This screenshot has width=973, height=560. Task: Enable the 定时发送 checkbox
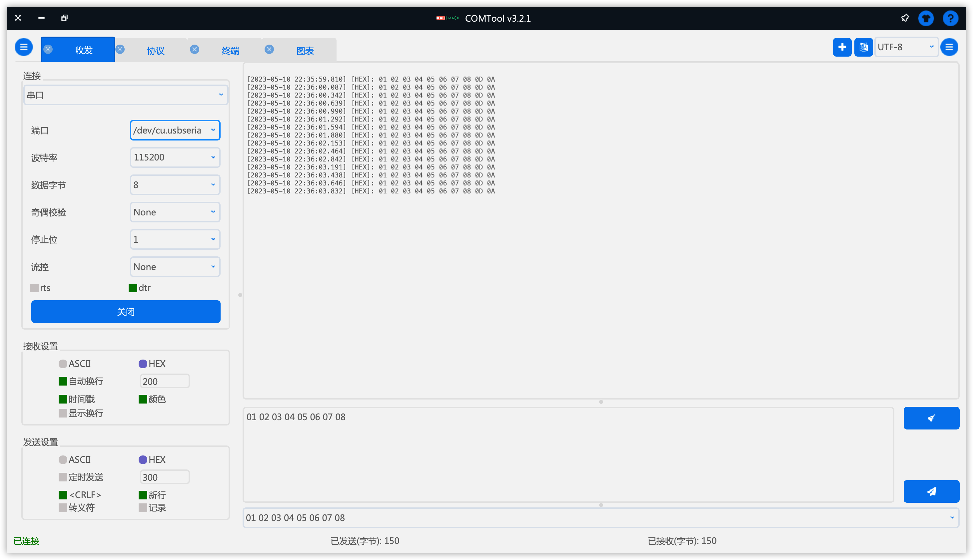(x=81, y=477)
